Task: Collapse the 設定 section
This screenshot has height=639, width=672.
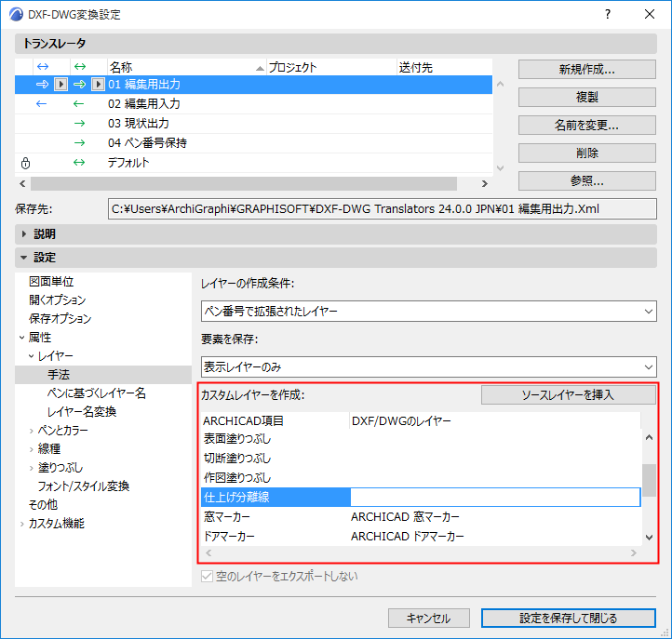Action: pos(24,258)
